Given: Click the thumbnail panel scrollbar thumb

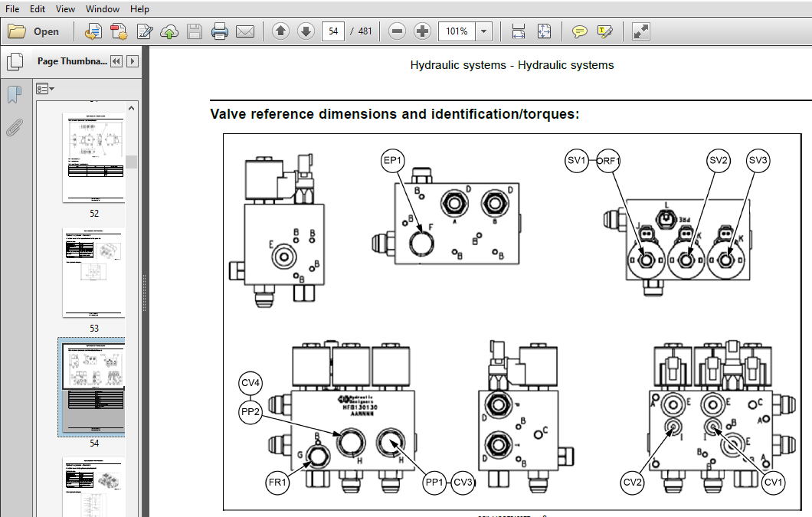Looking at the screenshot, I should [132, 162].
